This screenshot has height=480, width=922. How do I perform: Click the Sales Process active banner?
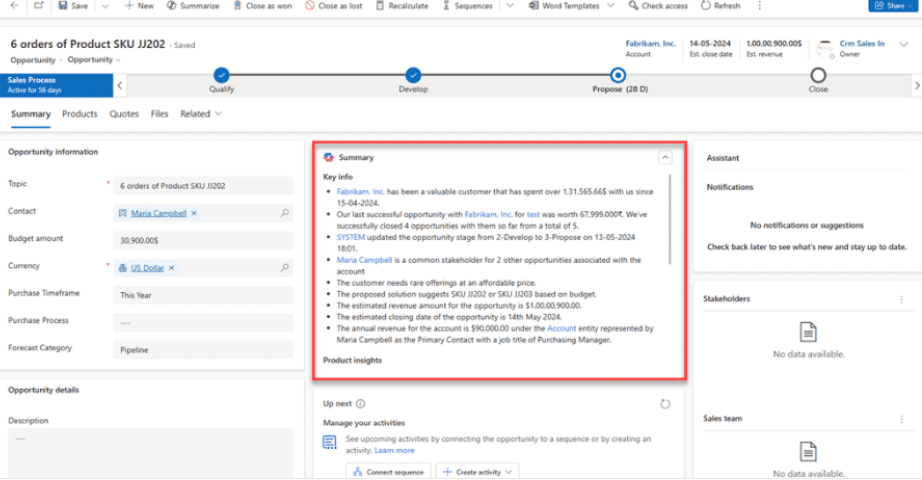tap(56, 85)
